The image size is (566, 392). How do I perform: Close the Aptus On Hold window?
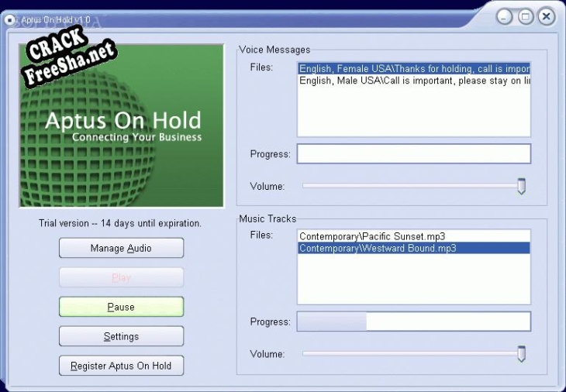point(547,16)
